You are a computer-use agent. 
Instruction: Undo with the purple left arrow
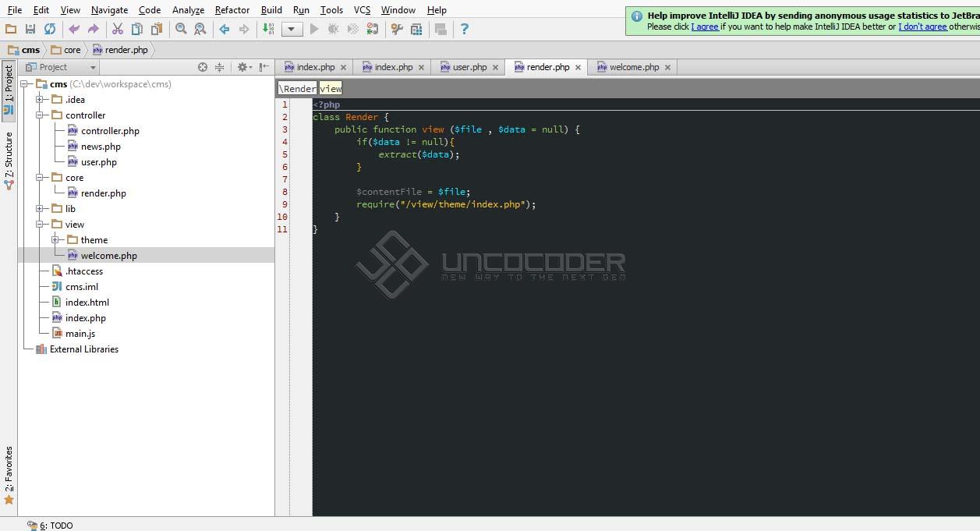tap(74, 29)
